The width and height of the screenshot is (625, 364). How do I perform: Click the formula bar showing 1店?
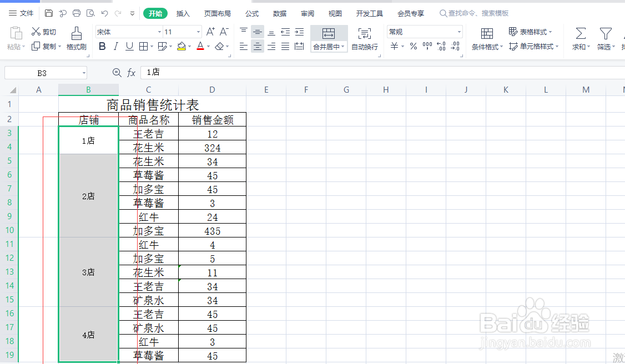click(382, 72)
